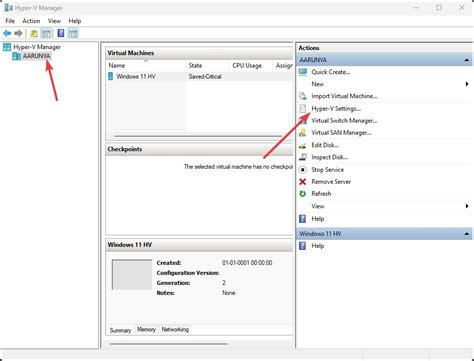The height and width of the screenshot is (361, 474).
Task: Open the Help menu in menu bar
Action: [75, 21]
